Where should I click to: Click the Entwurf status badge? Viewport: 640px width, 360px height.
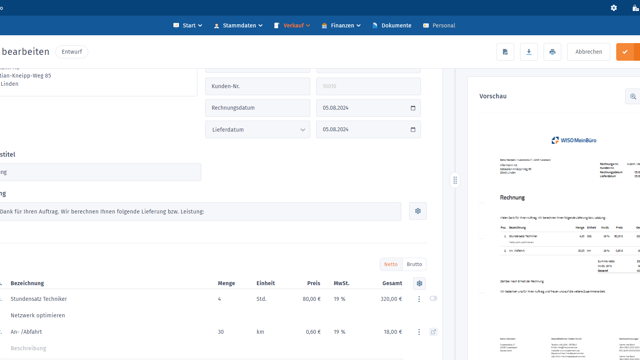72,52
